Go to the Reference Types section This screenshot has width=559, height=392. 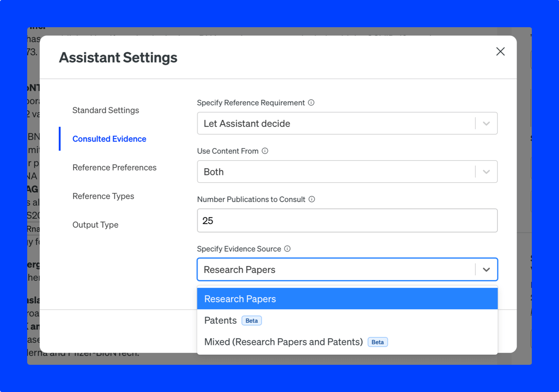(103, 196)
